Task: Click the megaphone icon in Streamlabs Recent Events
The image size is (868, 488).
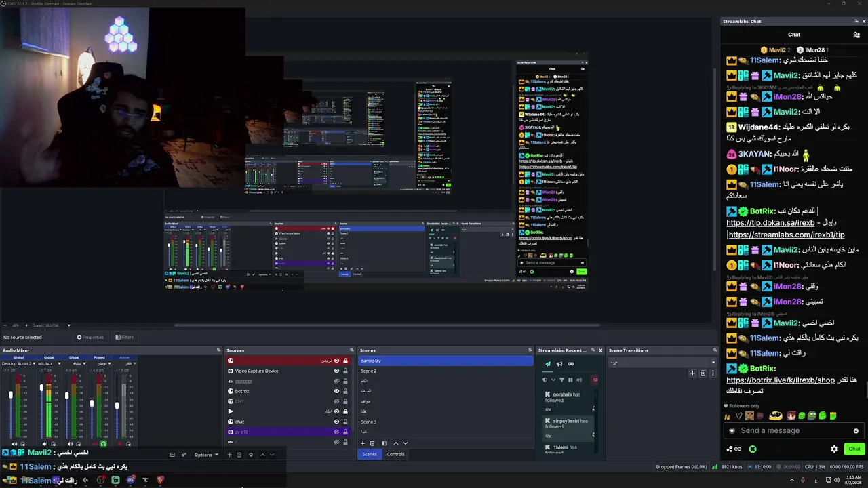Action: tap(559, 364)
